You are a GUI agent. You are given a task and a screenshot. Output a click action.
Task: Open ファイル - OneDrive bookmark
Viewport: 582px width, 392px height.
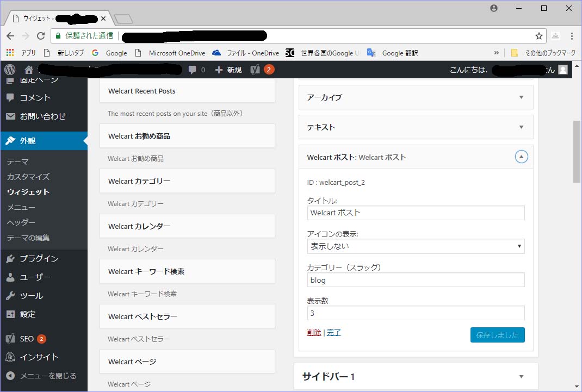(x=245, y=53)
